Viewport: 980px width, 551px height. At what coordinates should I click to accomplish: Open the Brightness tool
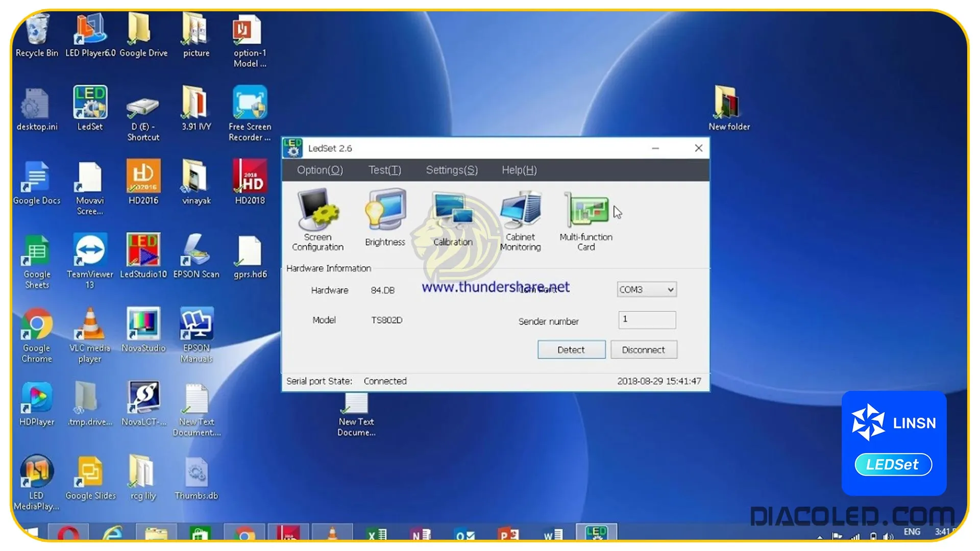point(385,218)
